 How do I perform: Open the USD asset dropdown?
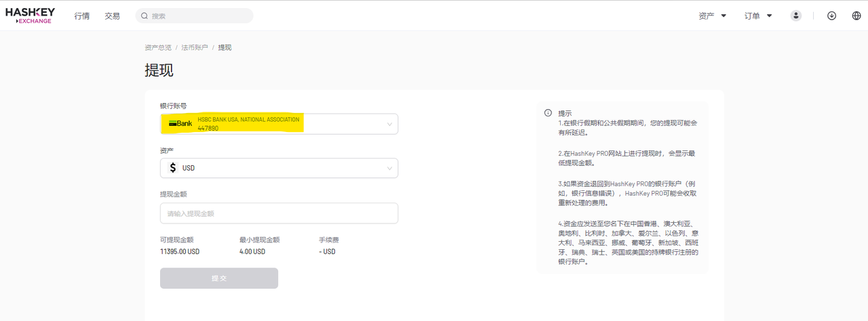[279, 168]
